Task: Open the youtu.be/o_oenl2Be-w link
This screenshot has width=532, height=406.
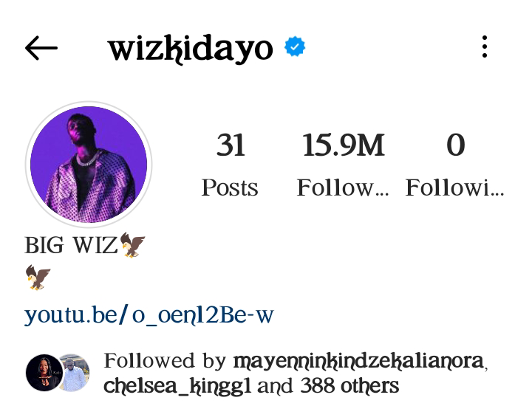Action: [149, 315]
